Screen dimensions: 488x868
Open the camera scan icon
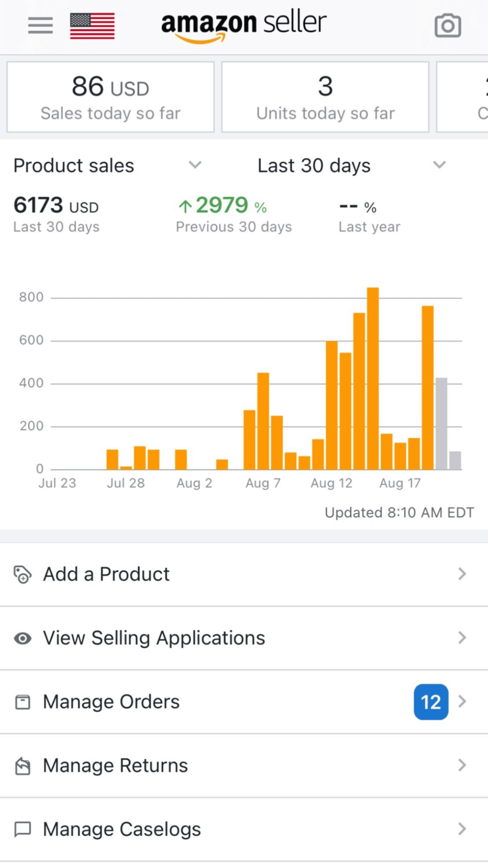click(x=448, y=26)
